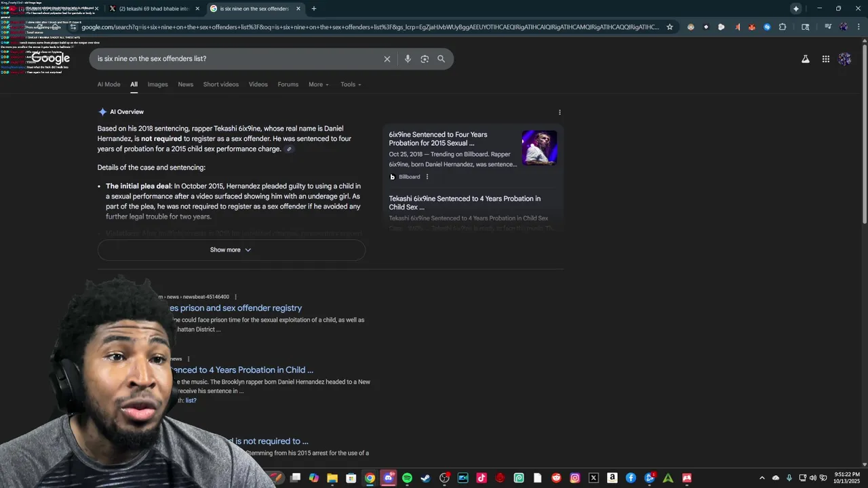This screenshot has width=868, height=488.
Task: Show hidden system tray icons
Action: (762, 478)
